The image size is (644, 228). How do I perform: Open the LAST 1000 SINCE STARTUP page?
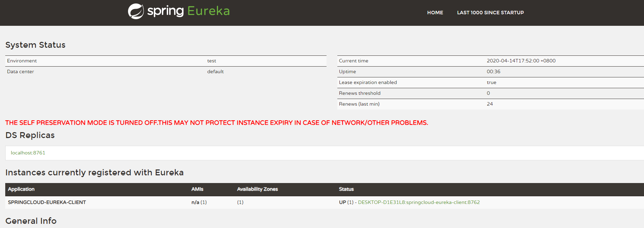coord(490,13)
